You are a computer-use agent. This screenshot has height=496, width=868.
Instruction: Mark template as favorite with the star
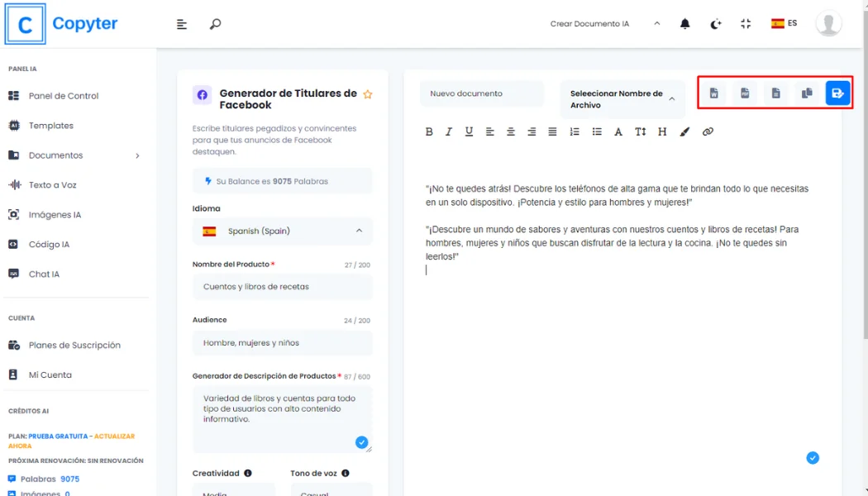[x=368, y=94]
